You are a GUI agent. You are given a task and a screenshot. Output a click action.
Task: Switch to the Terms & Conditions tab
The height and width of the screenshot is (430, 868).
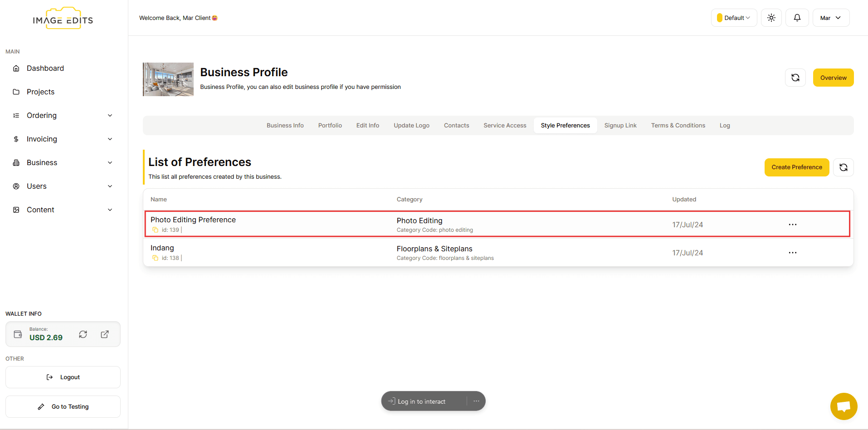point(678,126)
